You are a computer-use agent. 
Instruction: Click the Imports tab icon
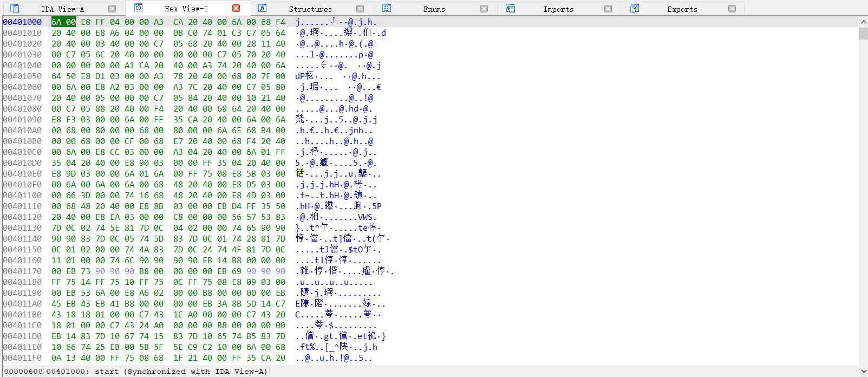(510, 8)
